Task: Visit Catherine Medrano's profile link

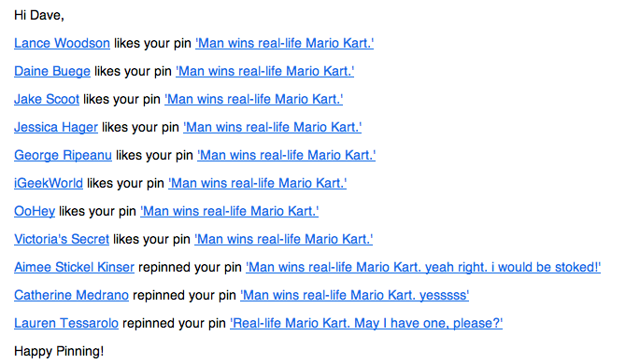Action: click(x=71, y=295)
